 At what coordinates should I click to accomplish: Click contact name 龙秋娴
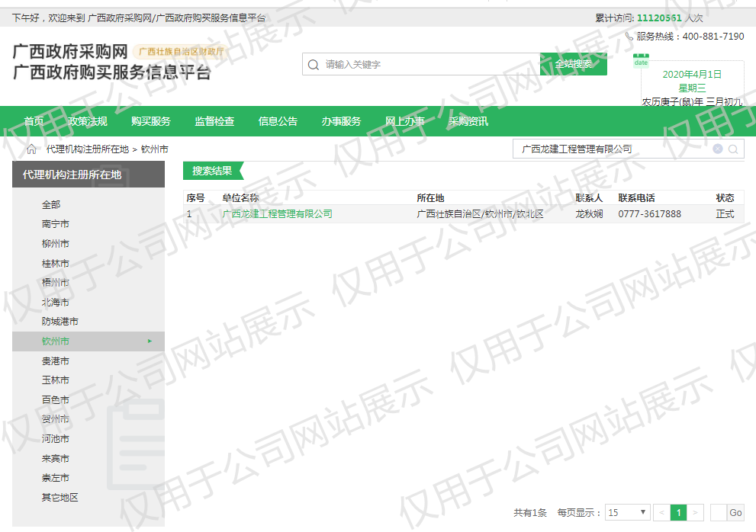pyautogui.click(x=589, y=214)
